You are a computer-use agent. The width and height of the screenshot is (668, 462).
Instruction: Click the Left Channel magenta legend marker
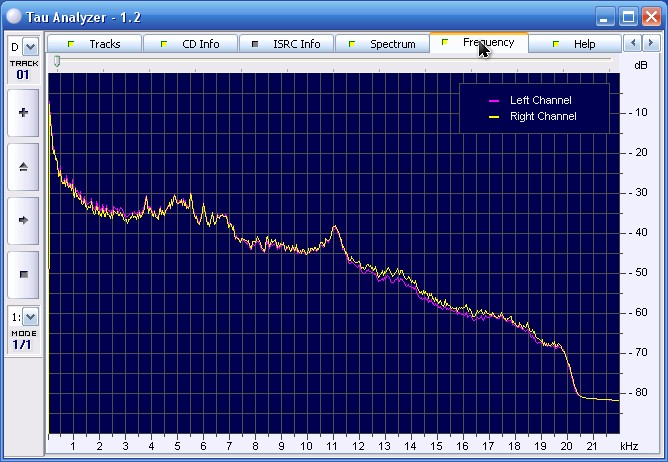click(493, 101)
